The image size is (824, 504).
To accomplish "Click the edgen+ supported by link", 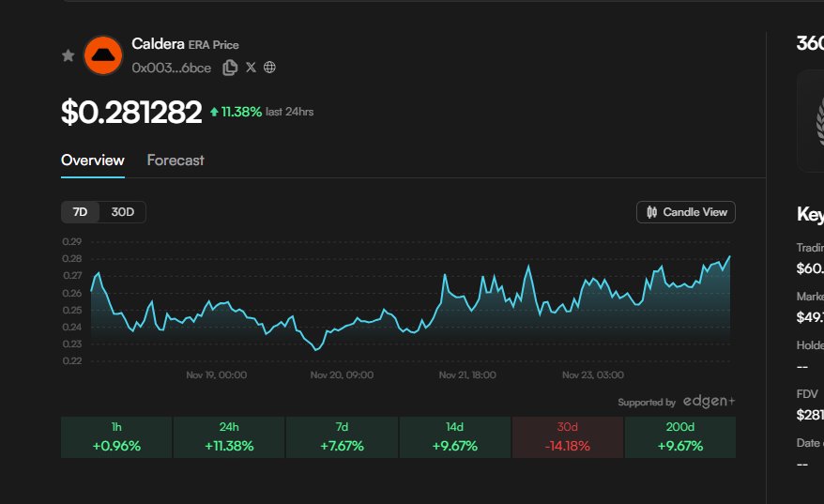I will tap(709, 402).
